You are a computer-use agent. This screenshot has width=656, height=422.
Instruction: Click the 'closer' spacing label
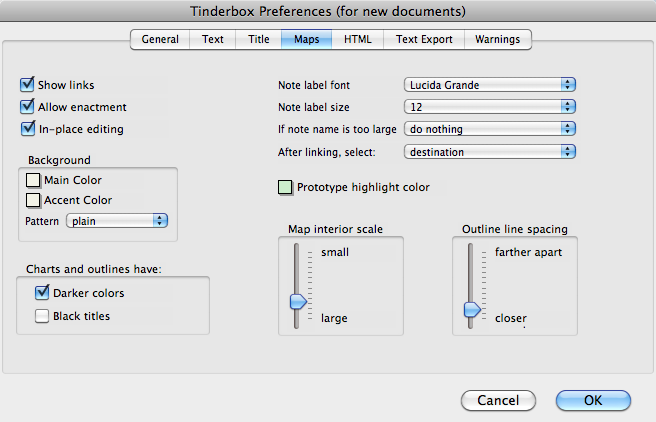coord(511,318)
